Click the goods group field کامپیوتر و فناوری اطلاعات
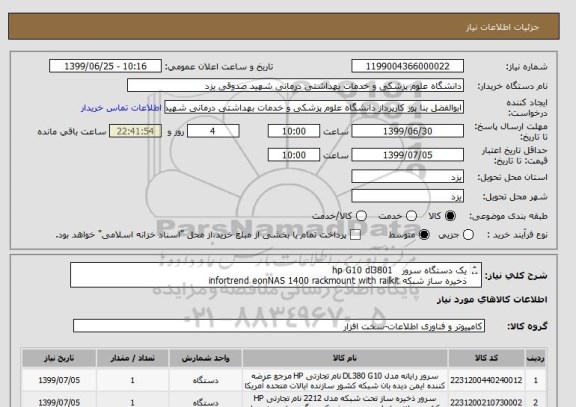 [x=279, y=326]
